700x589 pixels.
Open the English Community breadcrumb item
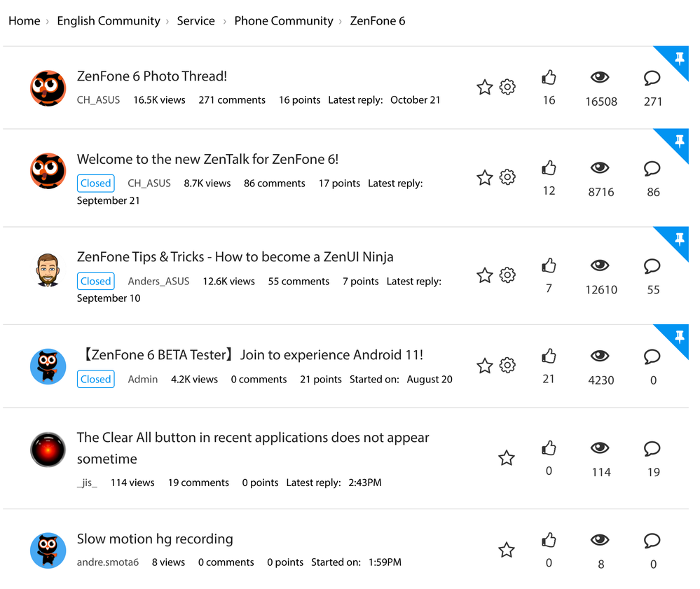point(108,21)
